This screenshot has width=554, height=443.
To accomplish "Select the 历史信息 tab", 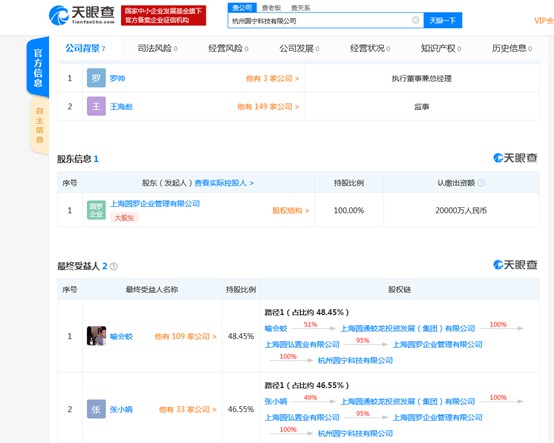I will coord(512,48).
